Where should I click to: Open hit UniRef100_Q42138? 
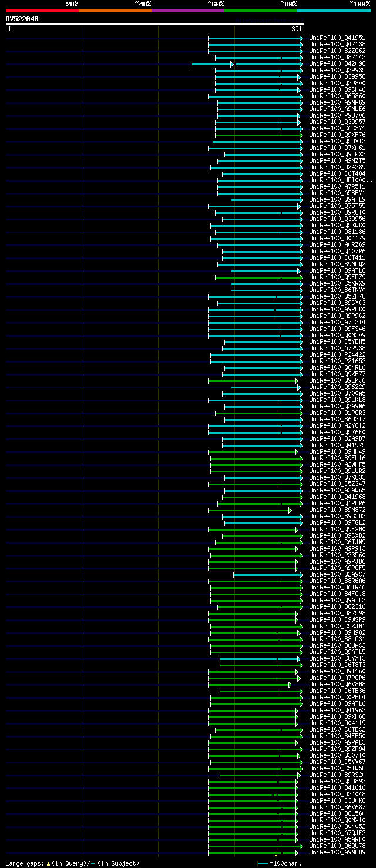pos(337,44)
